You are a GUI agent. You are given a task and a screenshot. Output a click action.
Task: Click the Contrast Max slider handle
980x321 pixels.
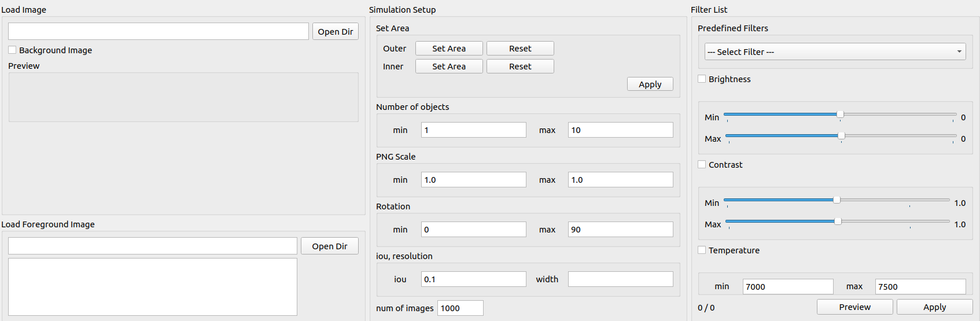pos(838,222)
